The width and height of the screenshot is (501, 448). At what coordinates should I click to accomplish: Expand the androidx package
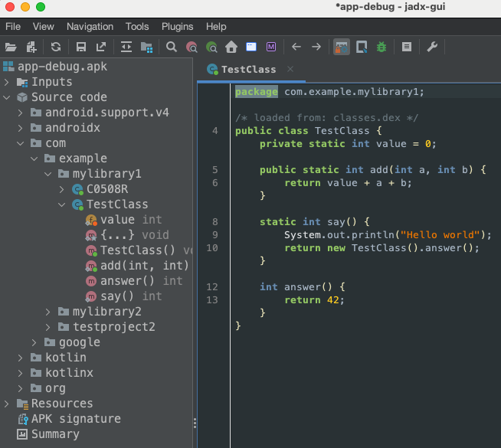(21, 128)
